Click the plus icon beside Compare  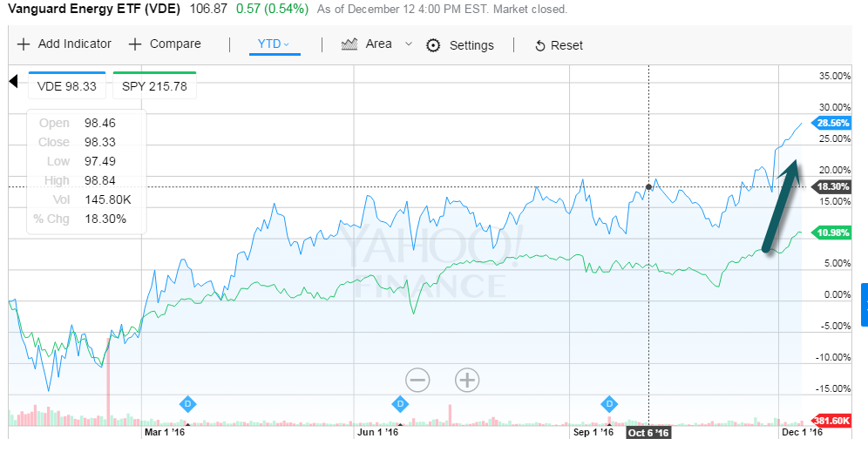[x=135, y=44]
